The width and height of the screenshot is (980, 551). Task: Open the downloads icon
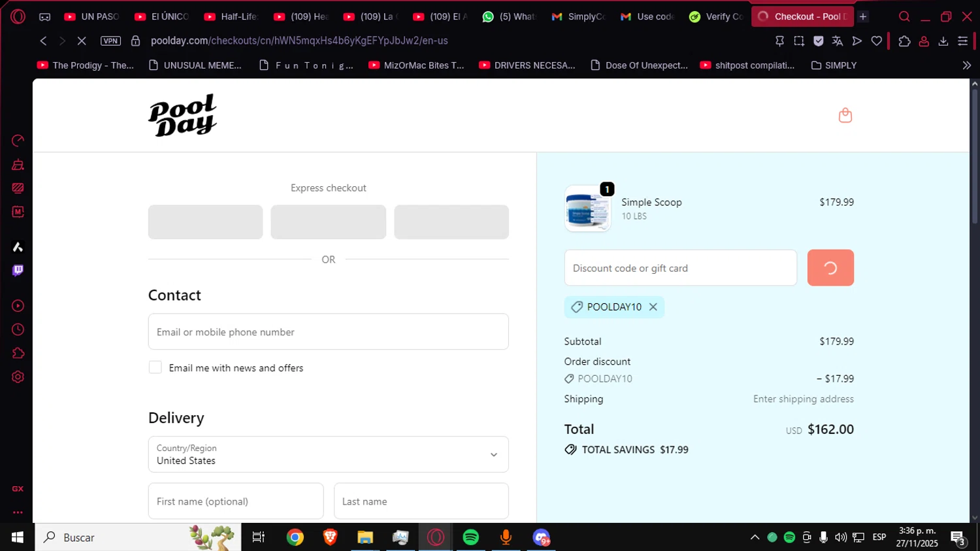pyautogui.click(x=943, y=41)
